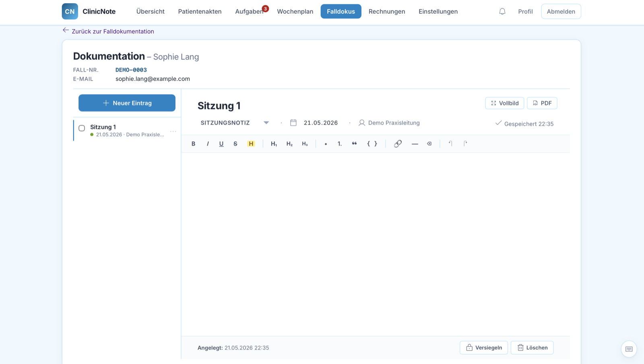Click the author person icon
Image resolution: width=644 pixels, height=364 pixels.
pos(362,123)
